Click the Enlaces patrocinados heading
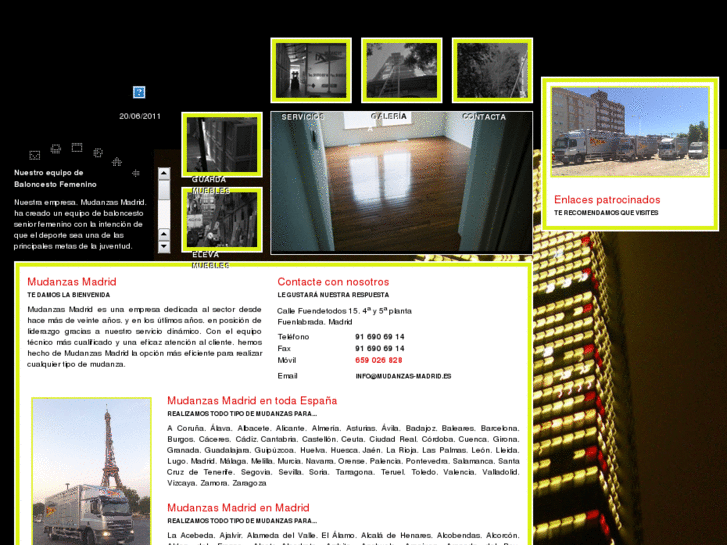Viewport: 727px width, 545px height. 607,200
